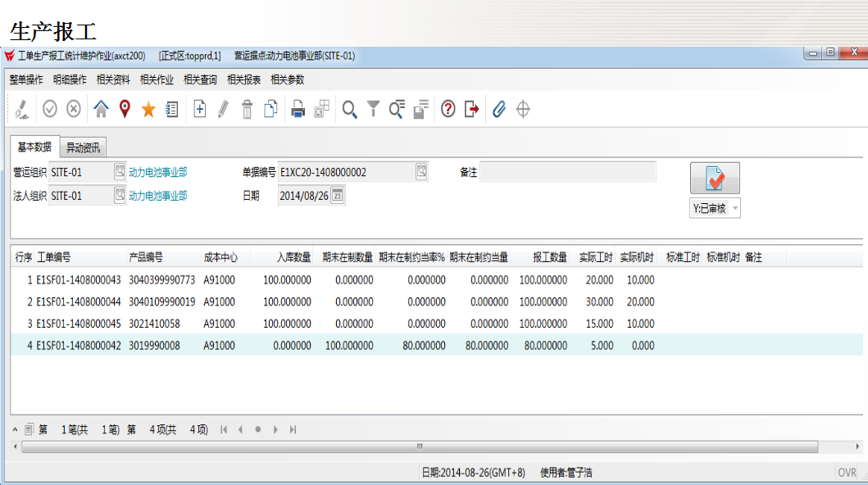Click the edit pencil icon
Screen dimensions: 868x485
(223, 109)
